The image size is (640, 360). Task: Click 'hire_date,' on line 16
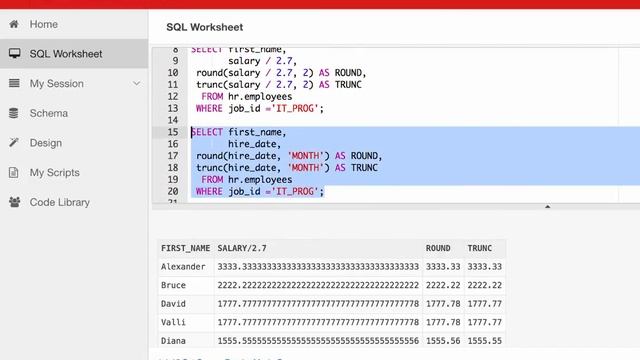click(x=254, y=144)
